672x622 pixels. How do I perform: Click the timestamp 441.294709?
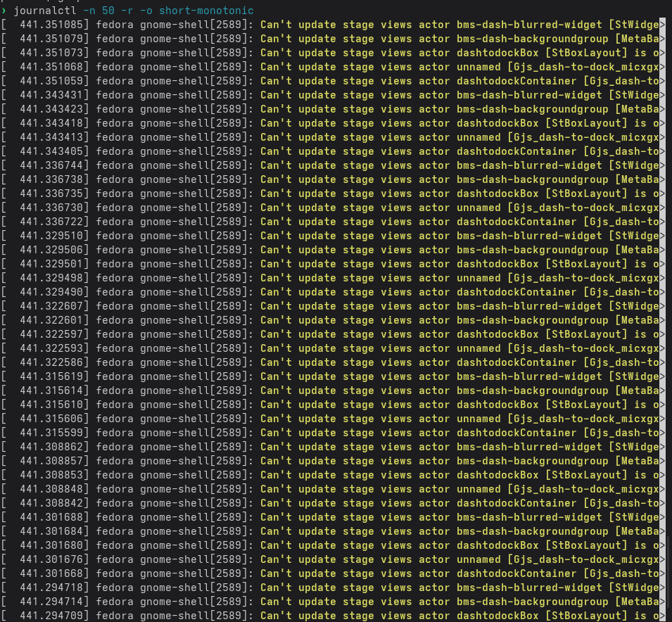[51, 616]
